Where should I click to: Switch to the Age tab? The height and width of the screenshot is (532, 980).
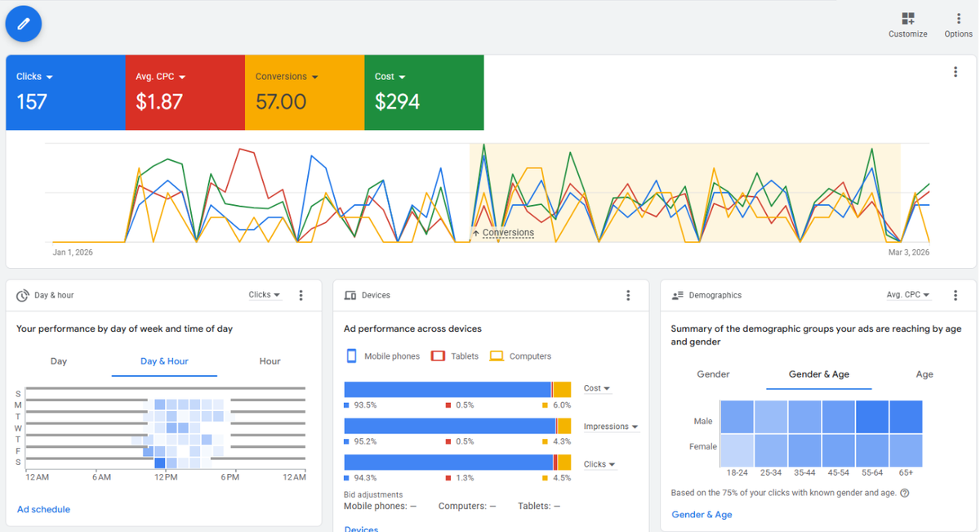tap(924, 373)
